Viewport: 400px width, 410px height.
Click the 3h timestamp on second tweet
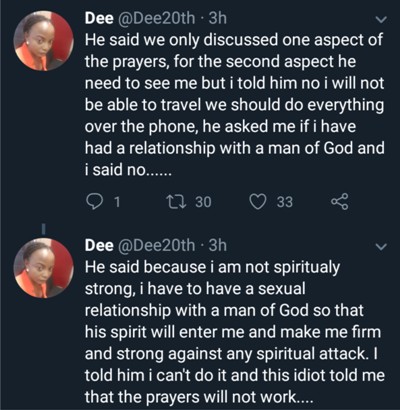point(217,245)
